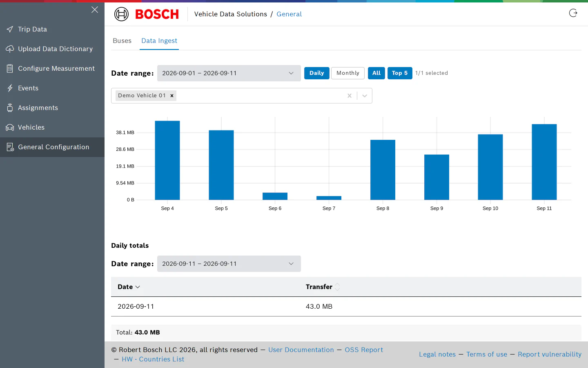Click the Upload Data Dictionary cloud icon
Screen dimensions: 588x368
[x=10, y=49]
